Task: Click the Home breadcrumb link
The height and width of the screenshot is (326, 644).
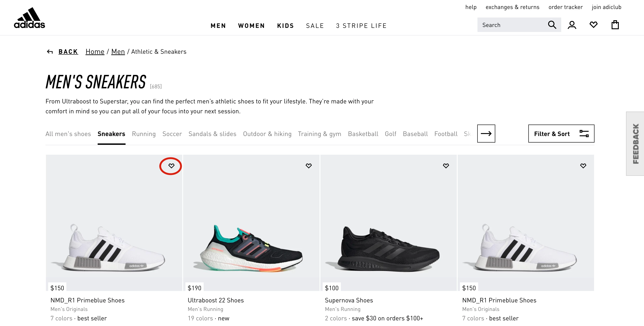Action: [x=95, y=52]
